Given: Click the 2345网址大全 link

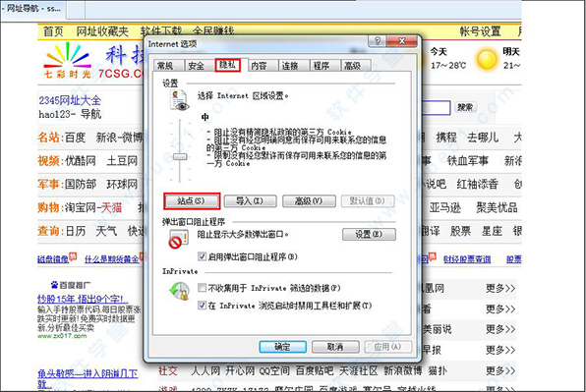Looking at the screenshot, I should (x=70, y=100).
